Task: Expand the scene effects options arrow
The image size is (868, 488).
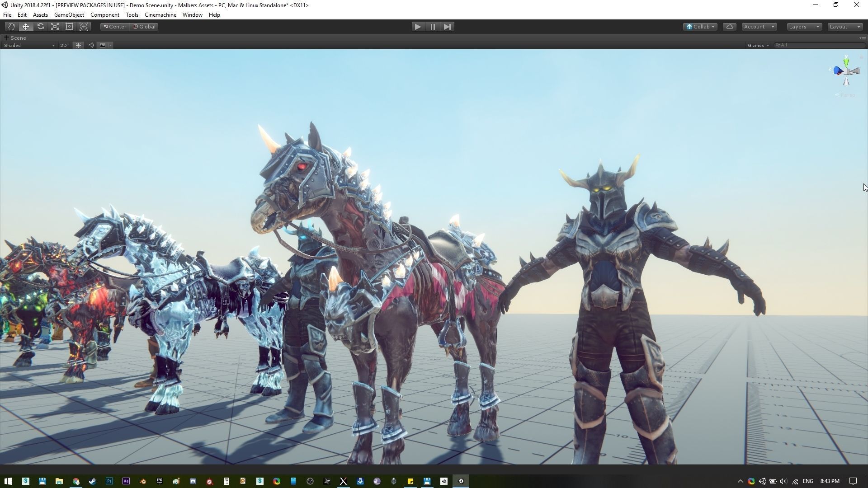Action: pyautogui.click(x=110, y=45)
